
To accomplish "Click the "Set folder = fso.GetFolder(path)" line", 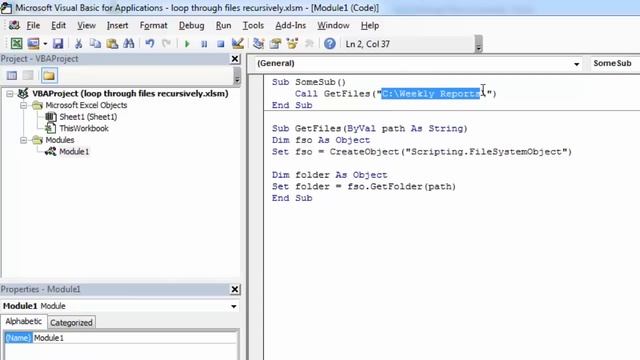I will pos(364,187).
